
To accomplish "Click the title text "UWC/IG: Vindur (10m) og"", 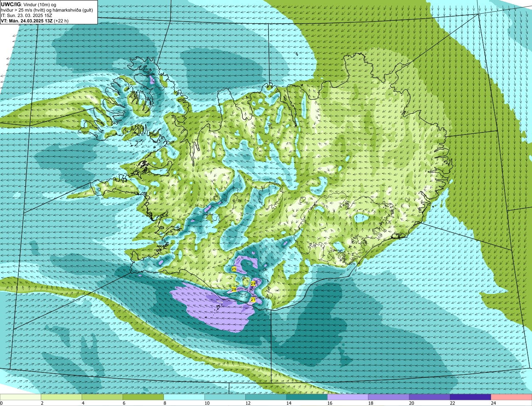I will 28,4.
